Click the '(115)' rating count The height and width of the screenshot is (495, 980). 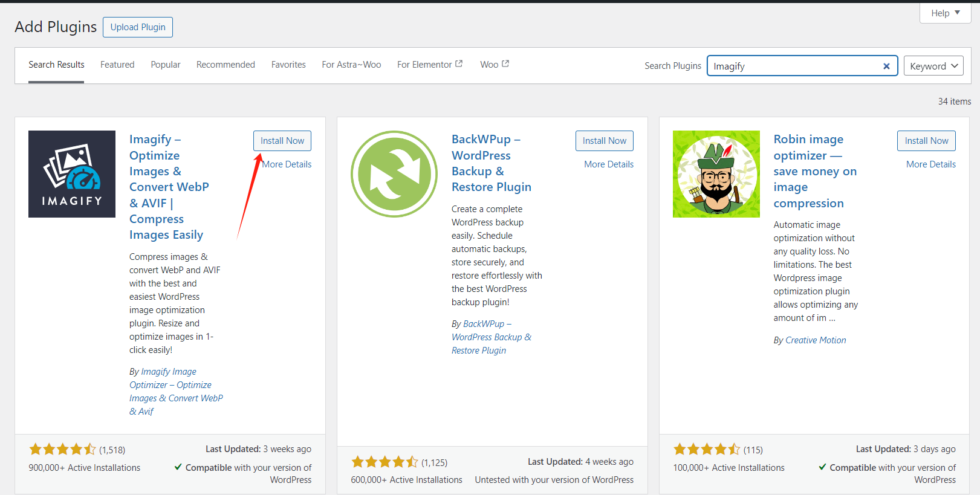753,450
